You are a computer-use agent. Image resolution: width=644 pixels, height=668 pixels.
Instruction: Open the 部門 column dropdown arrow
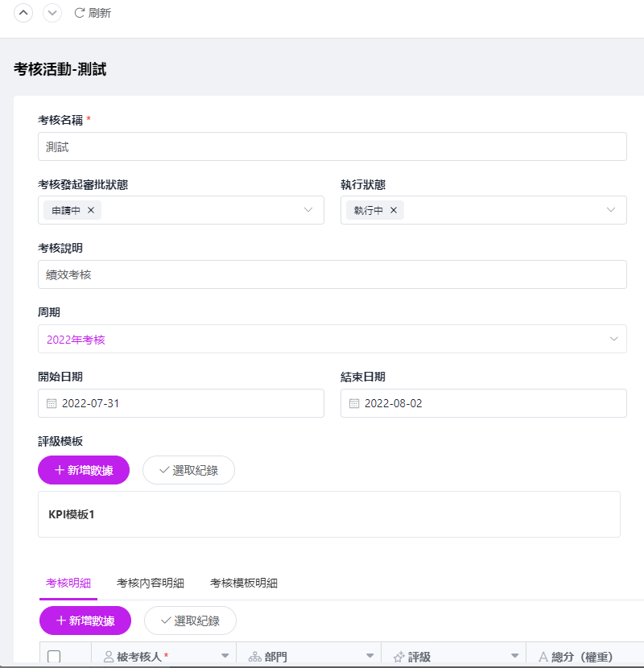[369, 657]
